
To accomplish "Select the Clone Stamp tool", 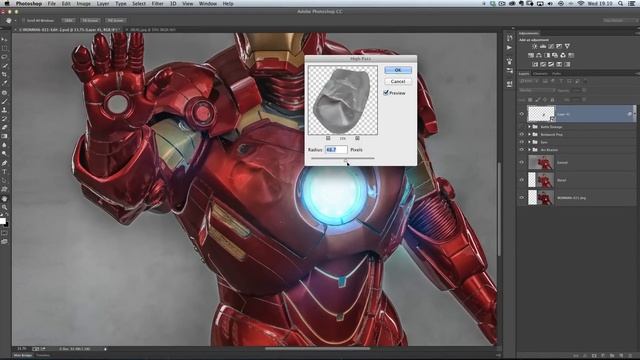I will (5, 110).
